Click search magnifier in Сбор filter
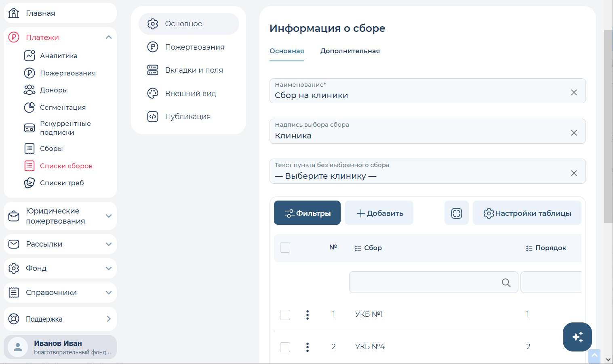The width and height of the screenshot is (613, 364). [506, 282]
